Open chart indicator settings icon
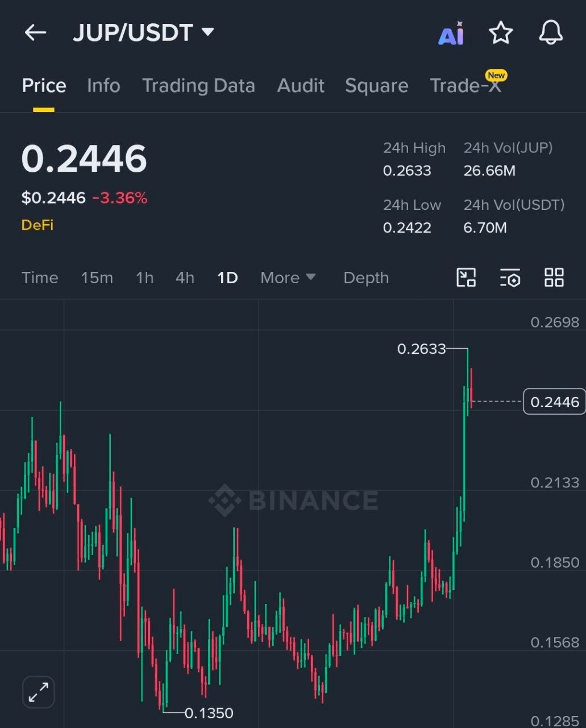 510,278
